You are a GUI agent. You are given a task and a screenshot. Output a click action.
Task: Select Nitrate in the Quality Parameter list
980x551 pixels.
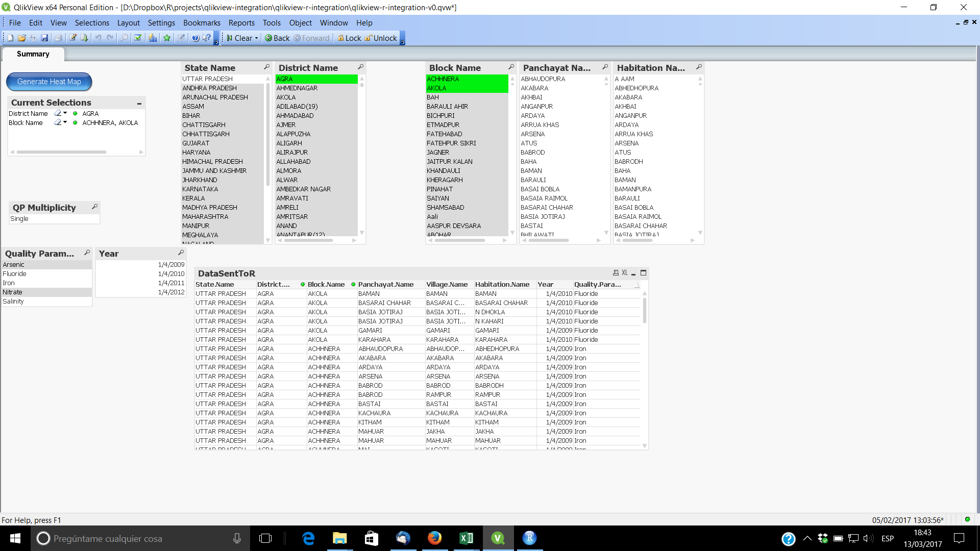coord(31,292)
